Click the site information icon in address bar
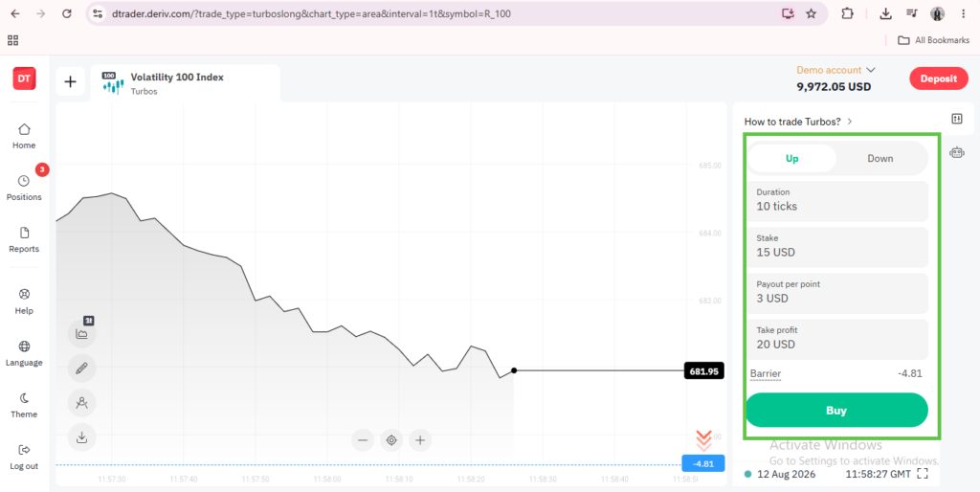The image size is (980, 492). click(x=98, y=13)
